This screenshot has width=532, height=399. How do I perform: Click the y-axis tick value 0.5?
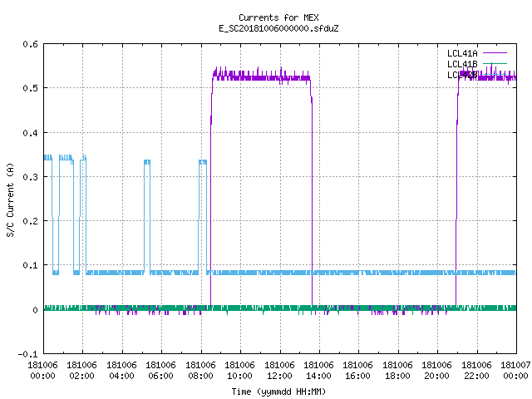(x=30, y=88)
